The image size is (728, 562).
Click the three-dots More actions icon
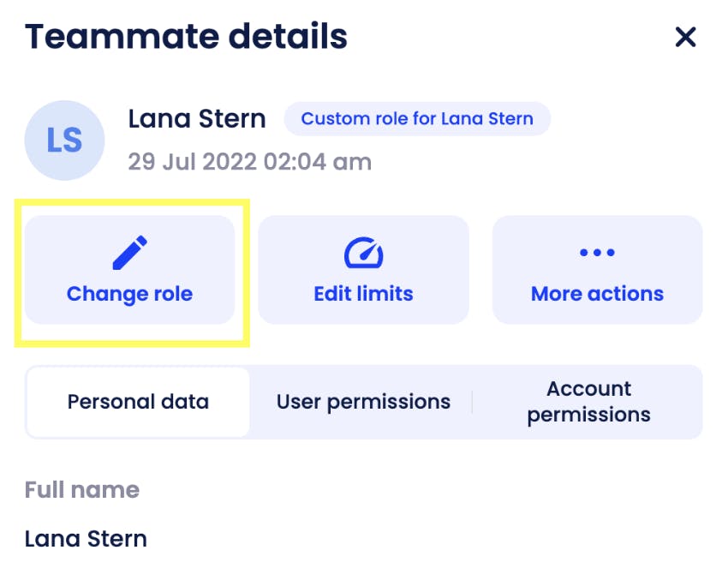tap(597, 253)
